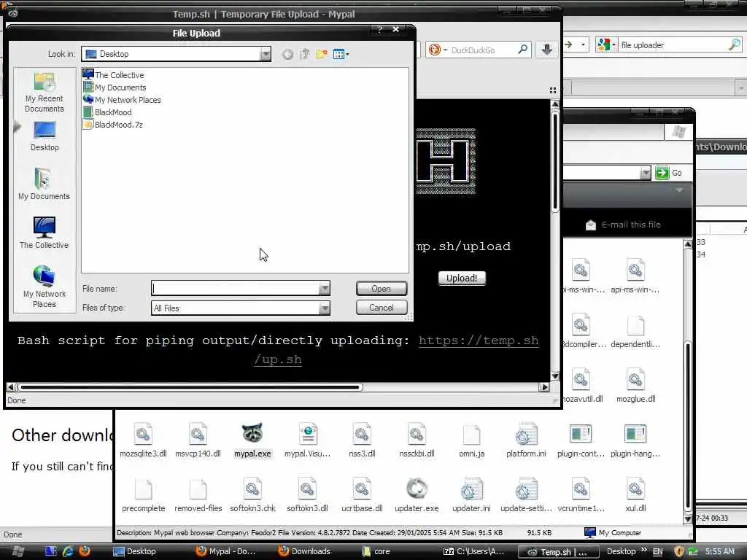Select mozglue.dll file icon
This screenshot has height=560, width=747.
pos(635,386)
